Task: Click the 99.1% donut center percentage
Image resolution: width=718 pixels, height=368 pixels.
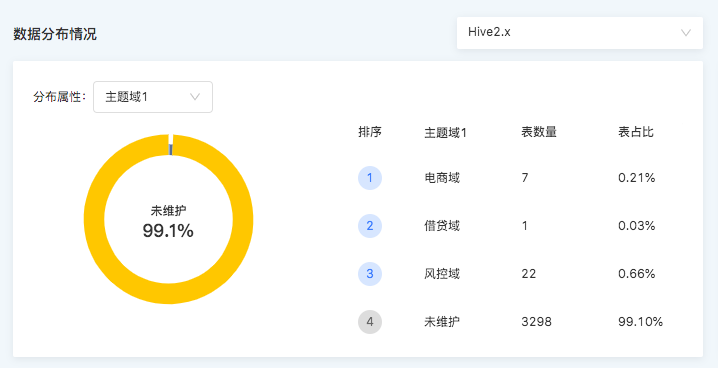Action: (168, 231)
